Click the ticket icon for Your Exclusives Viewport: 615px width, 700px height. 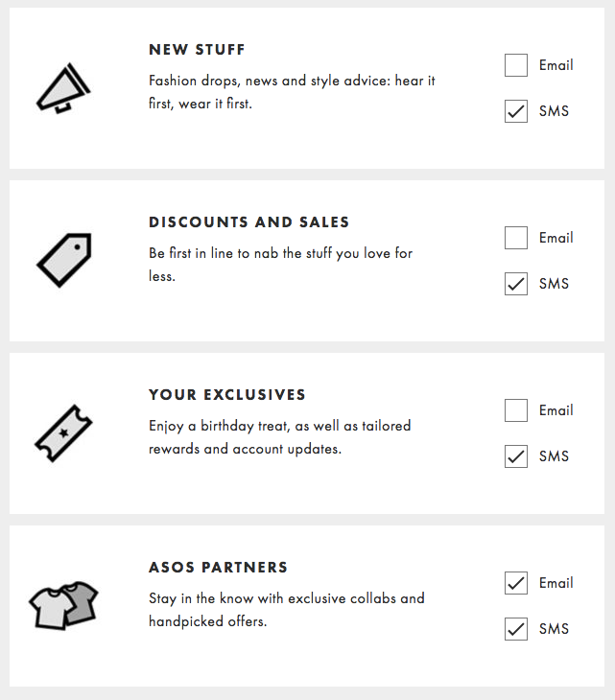tap(63, 433)
